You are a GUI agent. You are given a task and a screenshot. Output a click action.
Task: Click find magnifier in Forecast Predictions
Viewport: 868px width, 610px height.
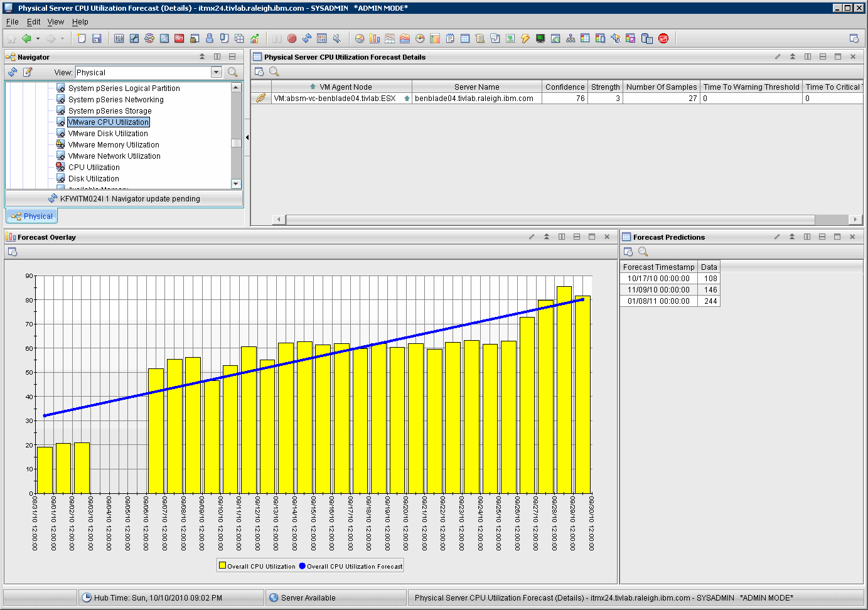click(x=643, y=252)
